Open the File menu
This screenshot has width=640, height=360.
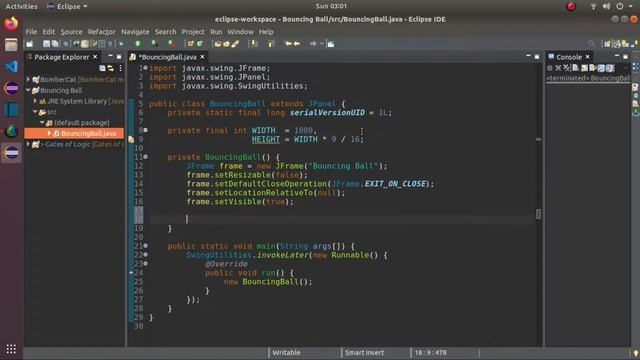point(31,32)
